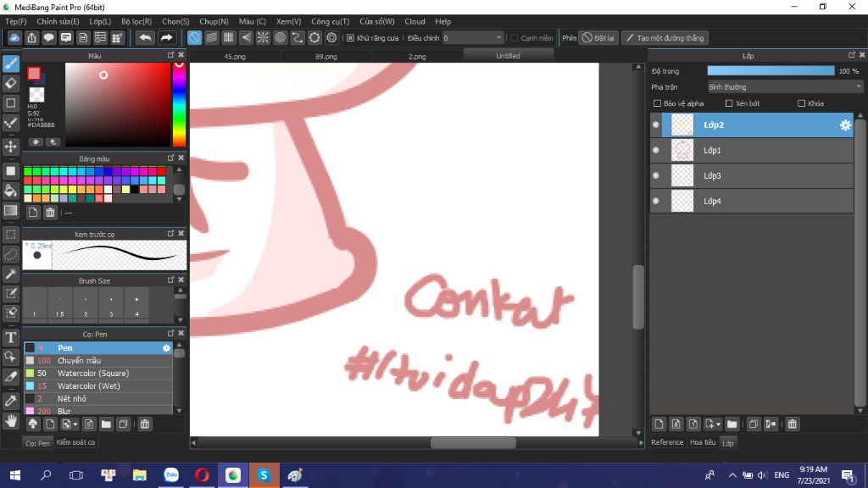Screen dimensions: 868x488
Task: Switch to the 45.png tab
Action: click(x=235, y=57)
